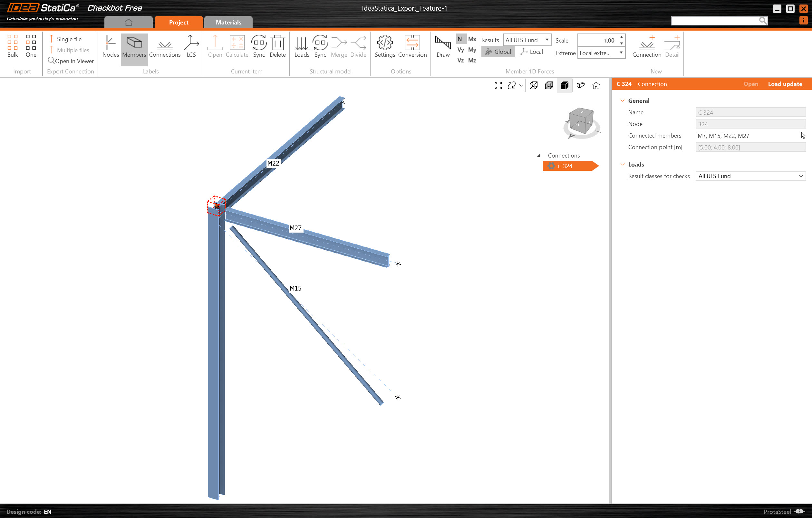Switch to the Materials tab
812x518 pixels.
228,23
